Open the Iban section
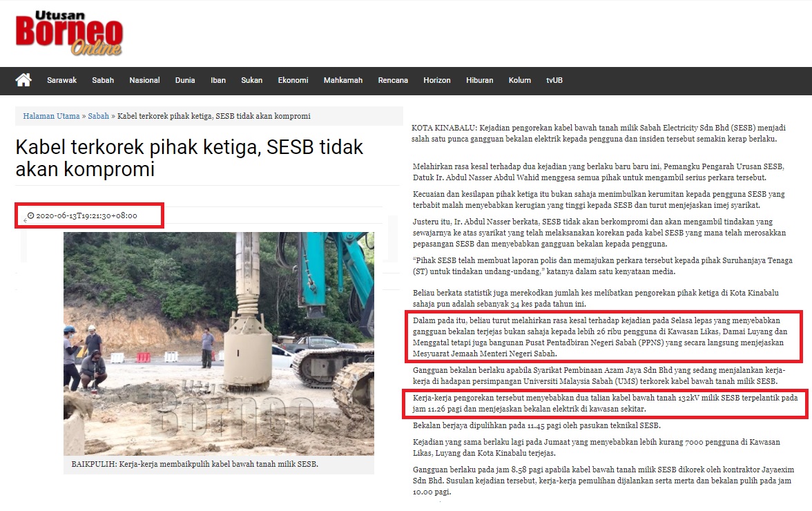 [218, 80]
